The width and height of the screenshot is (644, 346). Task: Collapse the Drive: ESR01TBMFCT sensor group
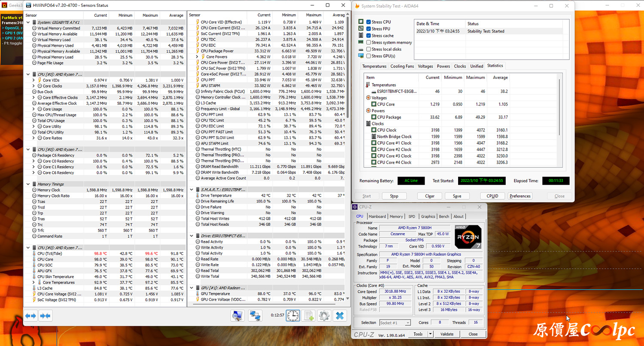[192, 236]
